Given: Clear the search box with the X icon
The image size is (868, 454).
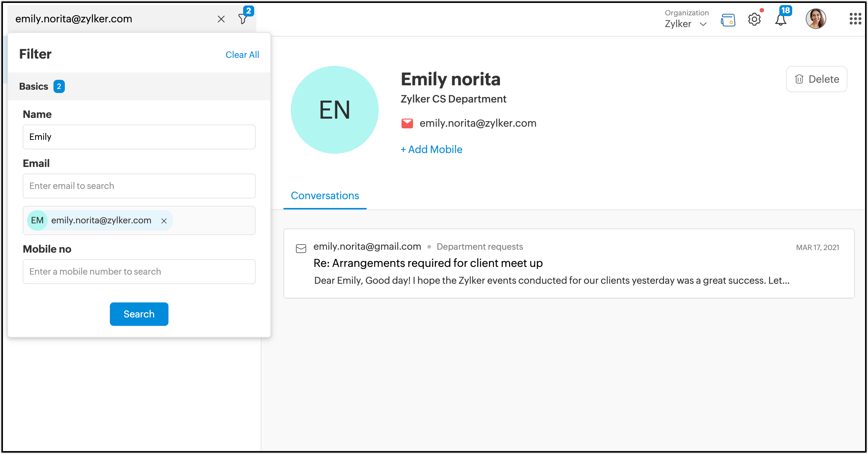Looking at the screenshot, I should (221, 19).
